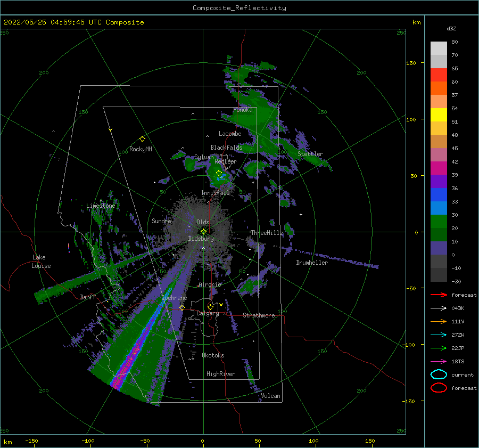Click the Lacombe city label
The height and width of the screenshot is (448, 479).
[x=230, y=134]
